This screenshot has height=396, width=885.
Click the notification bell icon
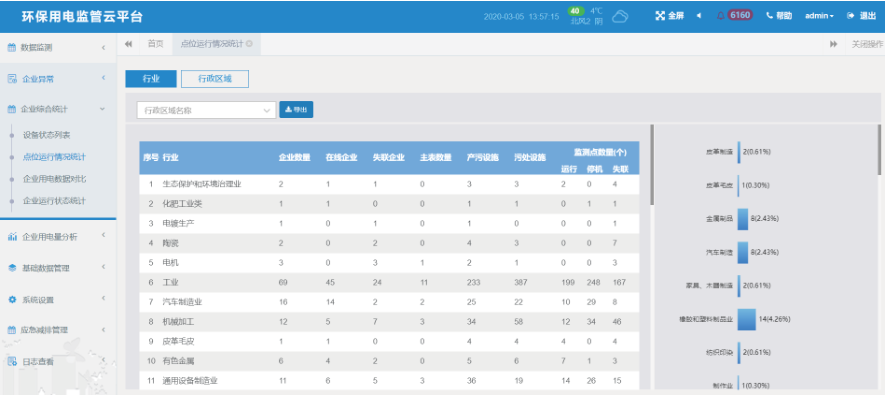coord(720,16)
